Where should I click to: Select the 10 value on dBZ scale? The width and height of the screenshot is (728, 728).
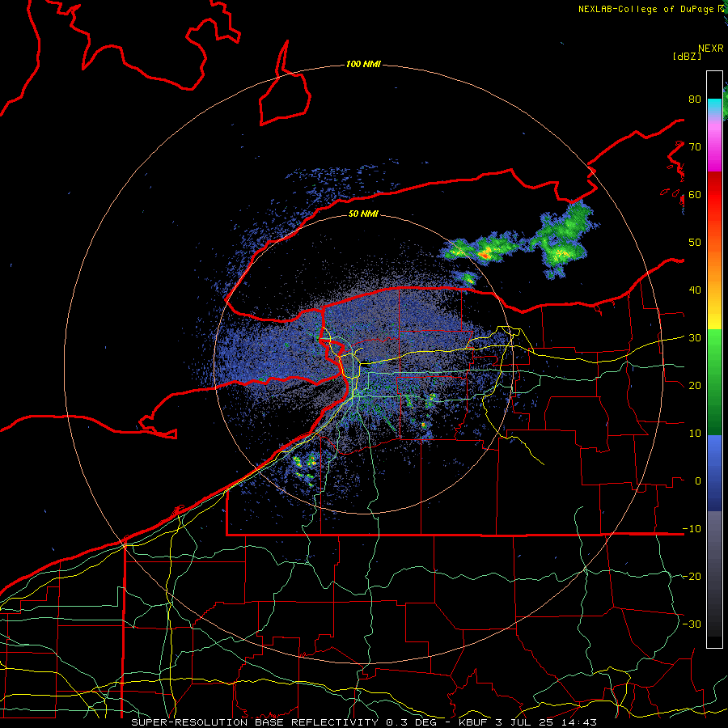click(695, 434)
